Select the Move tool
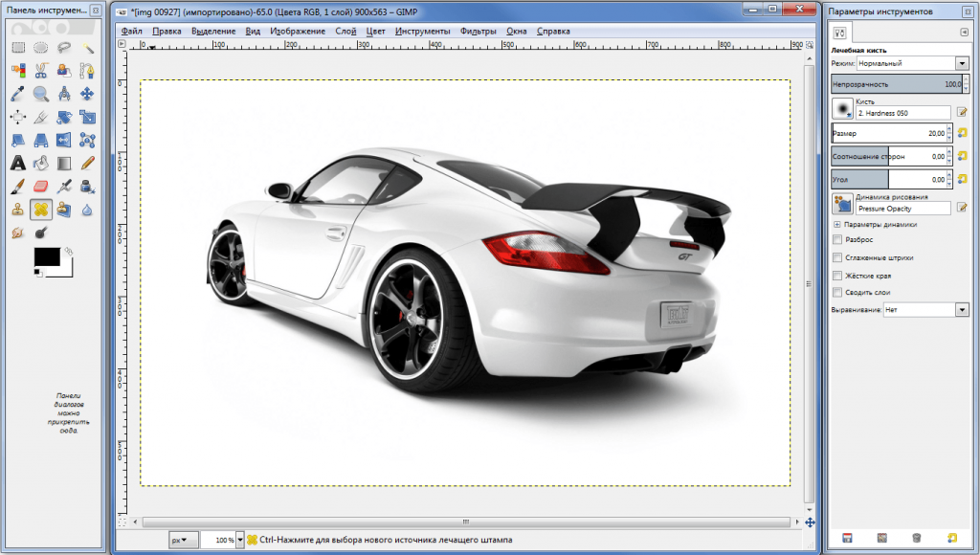The image size is (980, 555). [x=88, y=93]
